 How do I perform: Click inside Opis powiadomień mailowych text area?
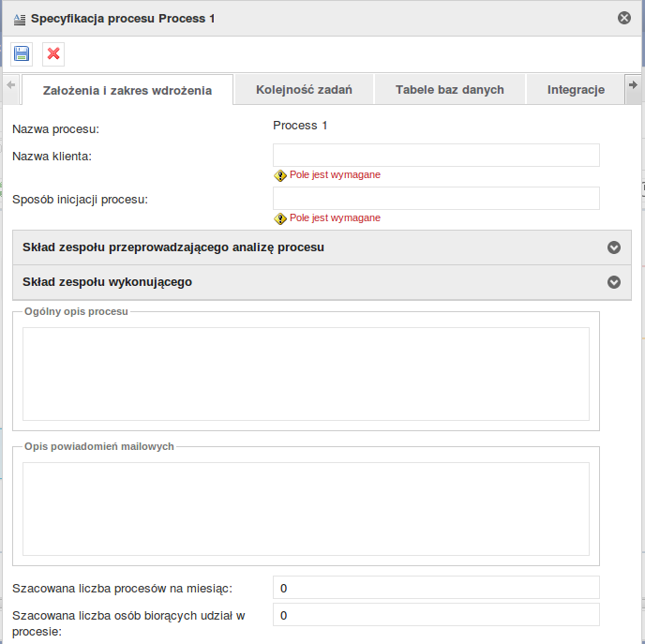(306, 509)
